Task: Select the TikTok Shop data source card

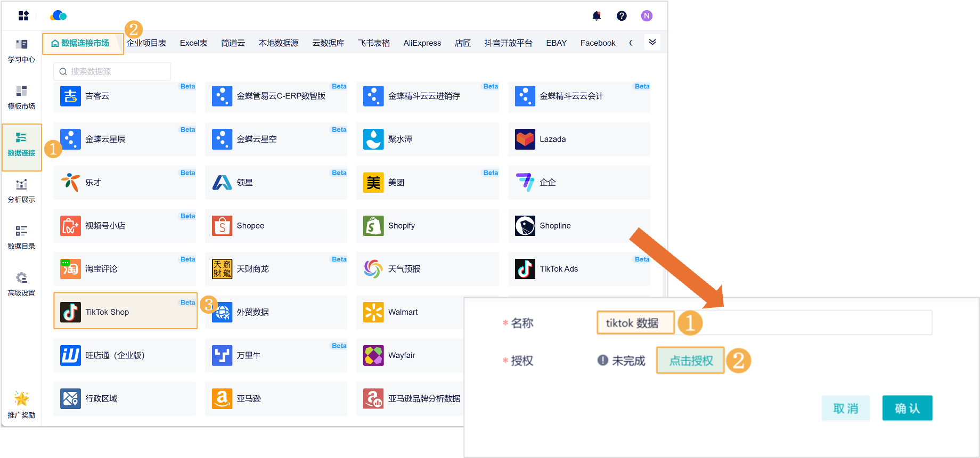Action: click(x=125, y=311)
